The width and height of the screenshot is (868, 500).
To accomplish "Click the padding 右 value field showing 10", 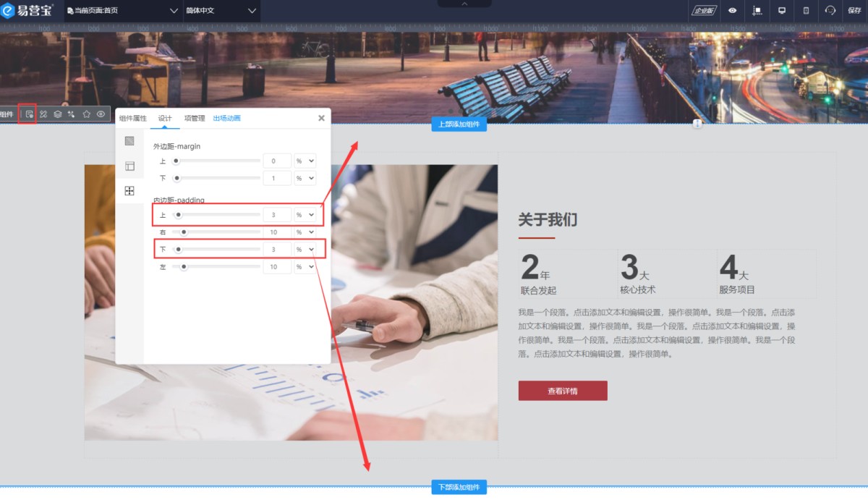I will (277, 232).
